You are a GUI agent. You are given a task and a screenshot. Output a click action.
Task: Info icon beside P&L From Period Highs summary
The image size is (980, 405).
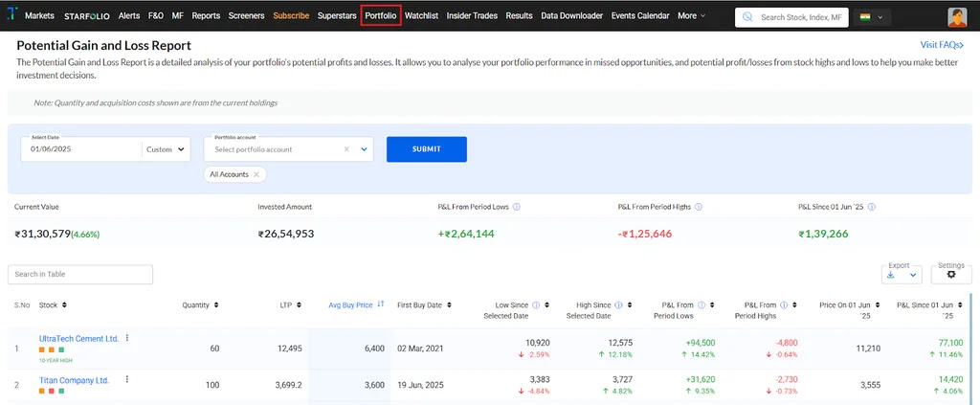(x=698, y=207)
